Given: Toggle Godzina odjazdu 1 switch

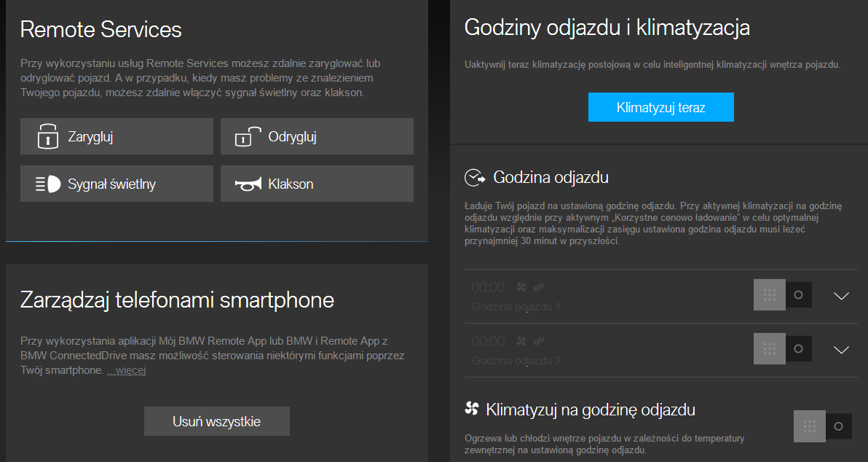Looking at the screenshot, I should [783, 294].
